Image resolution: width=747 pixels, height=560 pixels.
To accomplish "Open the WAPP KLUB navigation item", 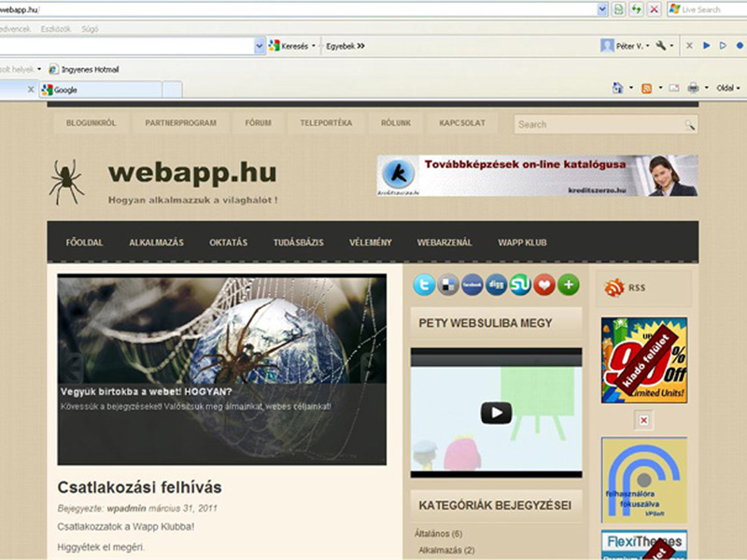I will 522,243.
